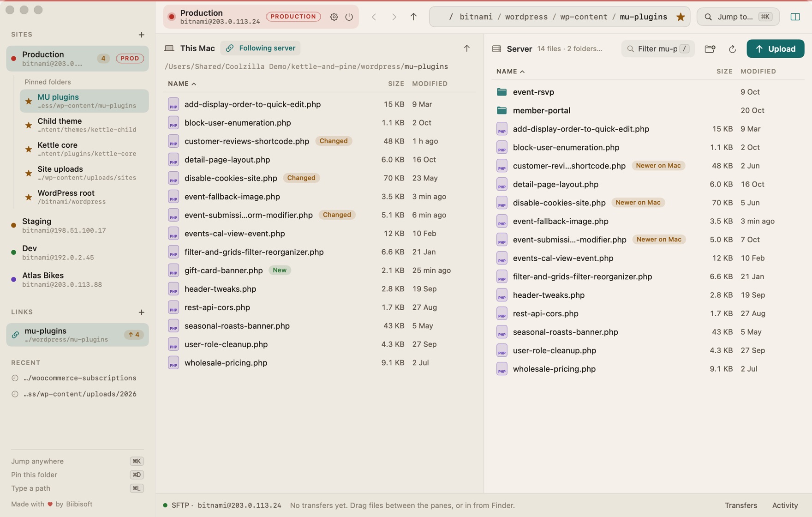Select local customer-reviews-shortcode.php file

coord(319,141)
